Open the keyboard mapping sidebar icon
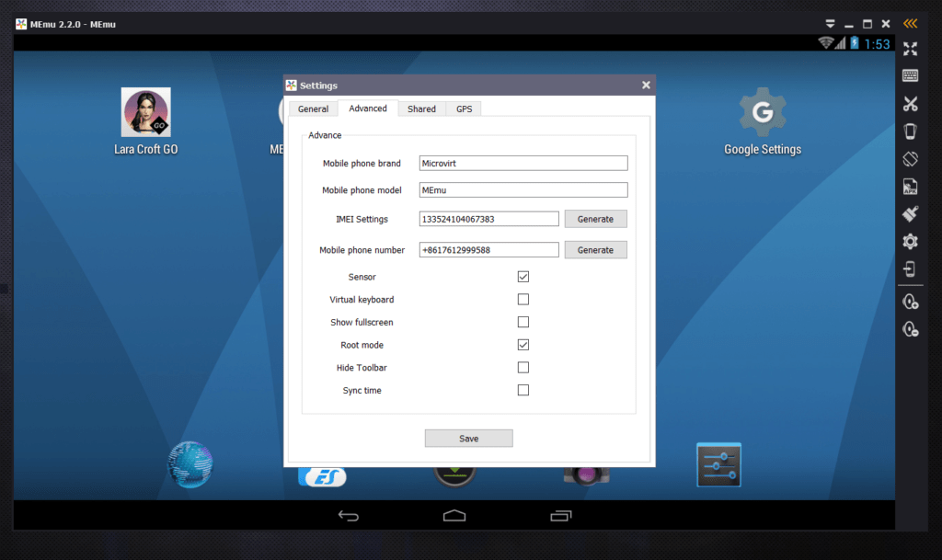This screenshot has height=560, width=942. click(910, 75)
